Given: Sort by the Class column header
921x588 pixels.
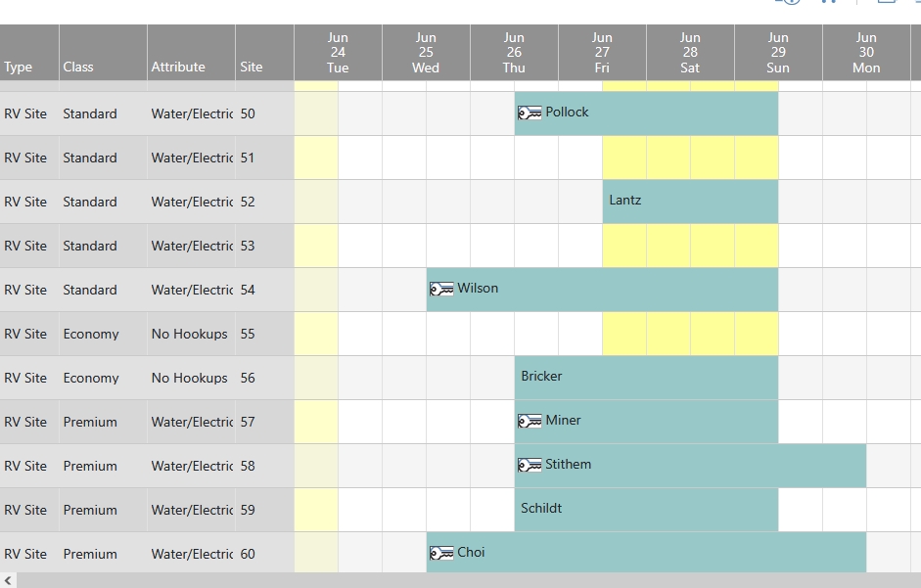Looking at the screenshot, I should (x=103, y=52).
